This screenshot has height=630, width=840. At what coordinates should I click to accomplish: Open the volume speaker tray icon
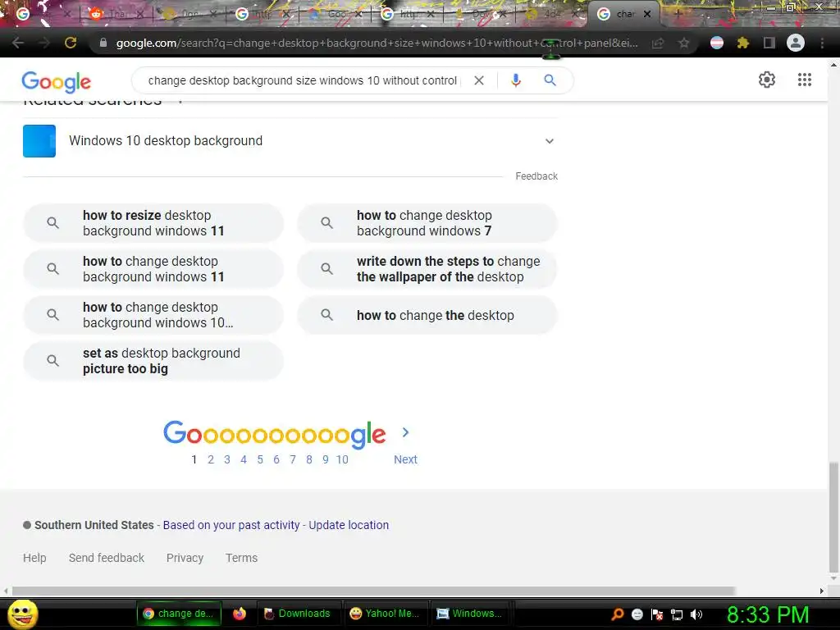click(696, 614)
